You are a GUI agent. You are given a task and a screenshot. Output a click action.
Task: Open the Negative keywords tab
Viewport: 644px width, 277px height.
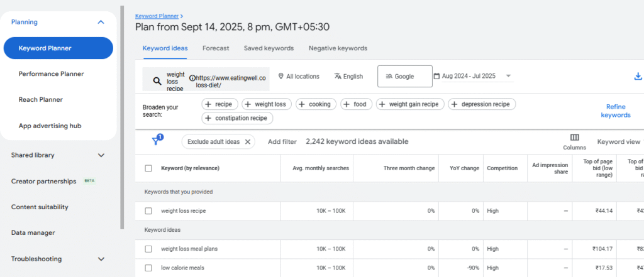[x=338, y=48]
